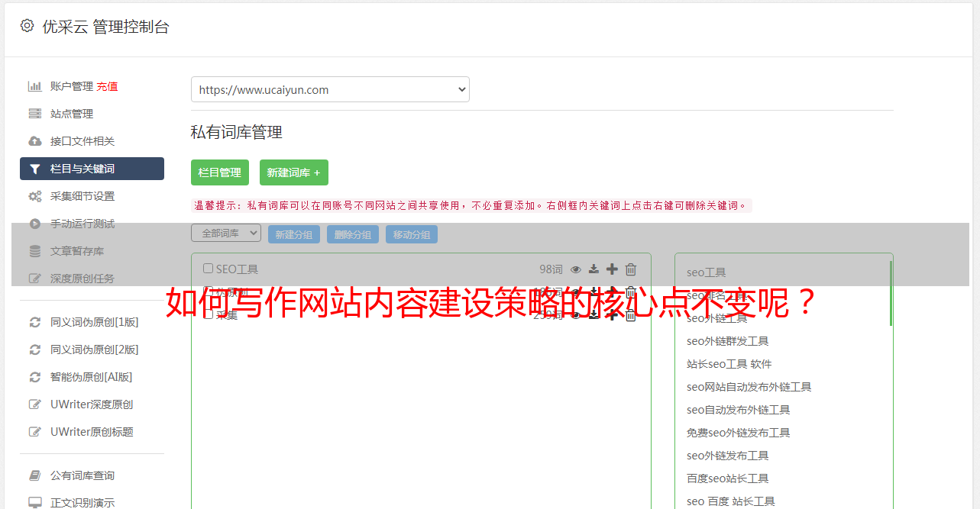Tick the 采集 checkbox
The image size is (980, 509).
pyautogui.click(x=208, y=314)
